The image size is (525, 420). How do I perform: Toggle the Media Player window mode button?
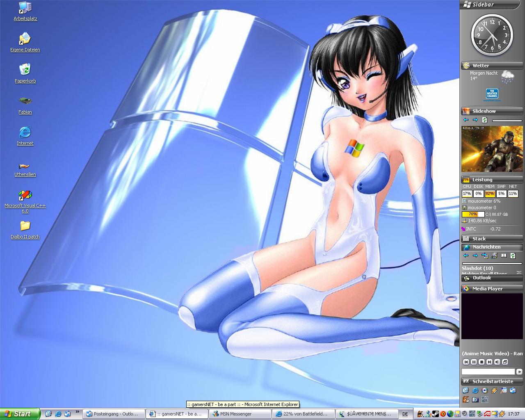(505, 362)
